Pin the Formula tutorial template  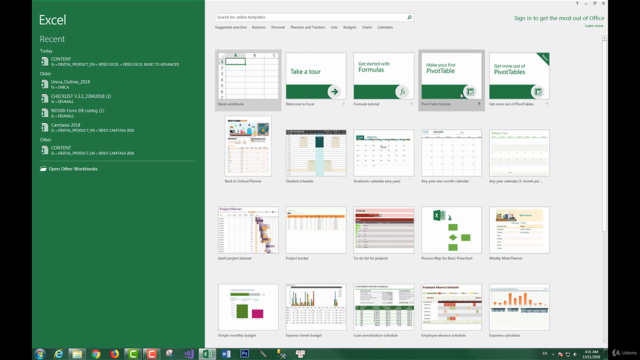coord(411,104)
